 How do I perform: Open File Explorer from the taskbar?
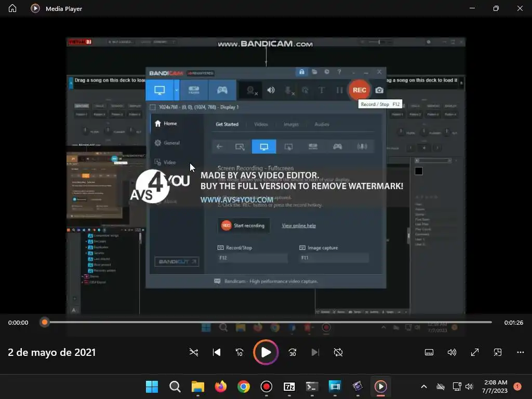pyautogui.click(x=198, y=387)
